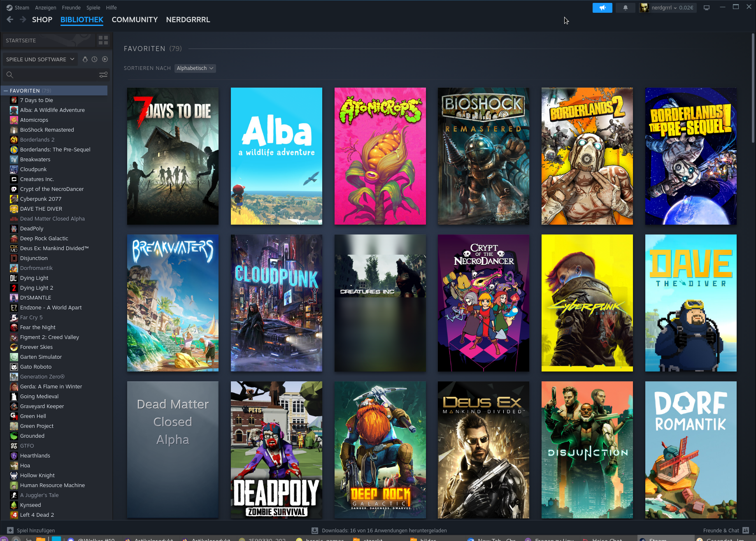Toggle sorting by recent activity clock
The image size is (756, 541).
[95, 59]
